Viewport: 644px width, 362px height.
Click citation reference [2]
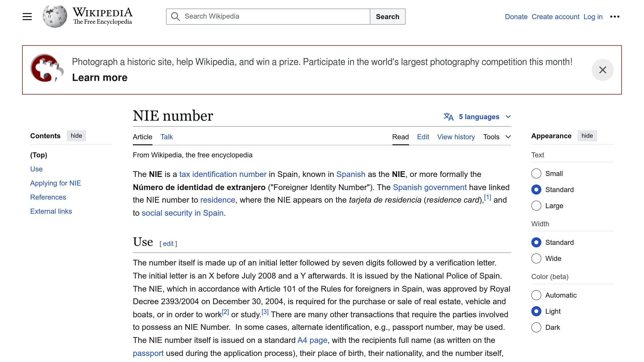coord(225,312)
